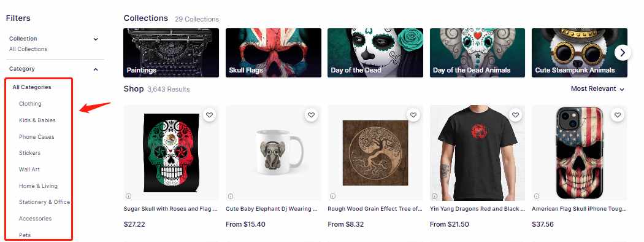Collapse the Category filter section
644x242 pixels.
[x=96, y=69]
